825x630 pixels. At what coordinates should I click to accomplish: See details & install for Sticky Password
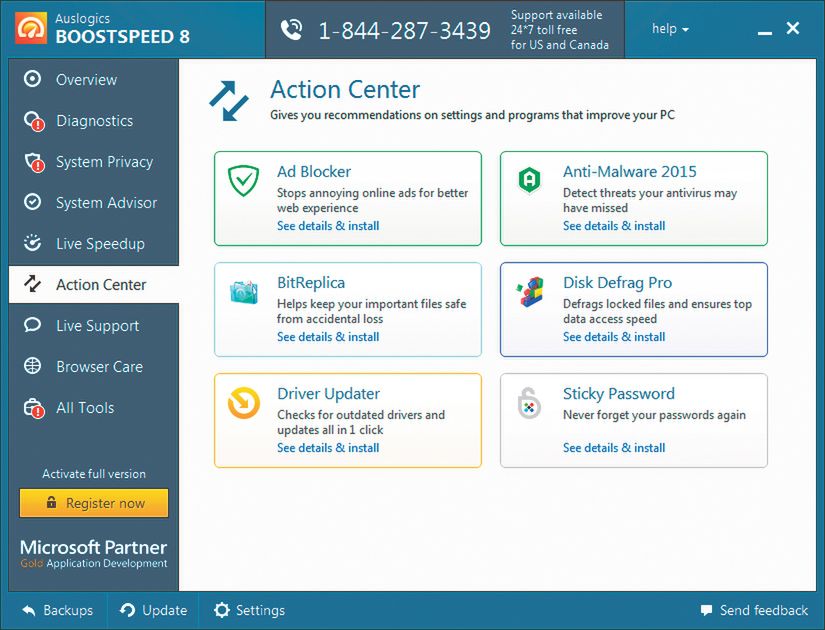(613, 448)
